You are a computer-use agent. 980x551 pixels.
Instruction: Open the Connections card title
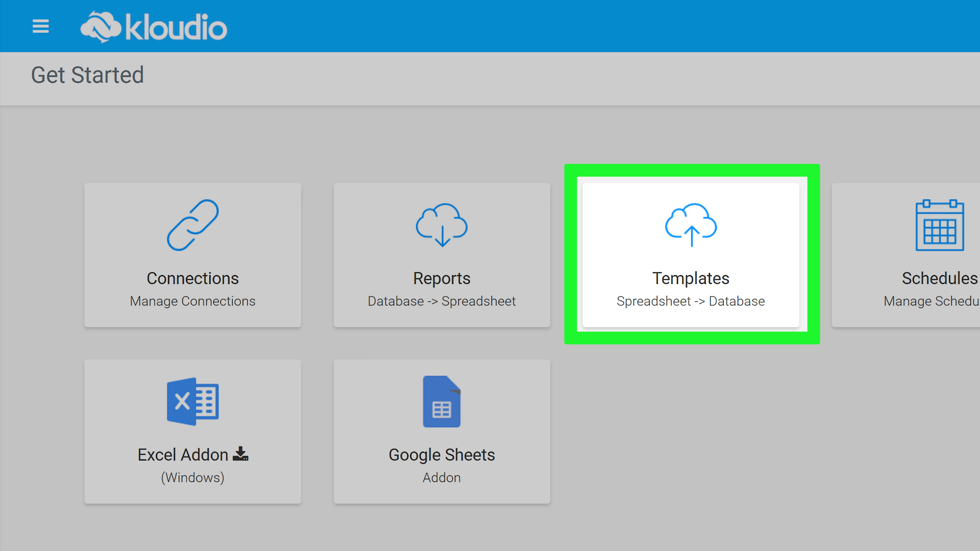pyautogui.click(x=193, y=278)
